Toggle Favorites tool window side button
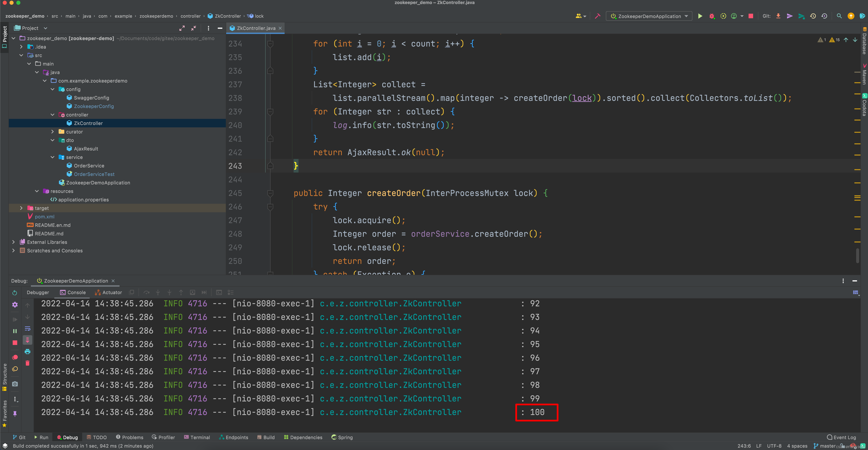 (x=4, y=414)
